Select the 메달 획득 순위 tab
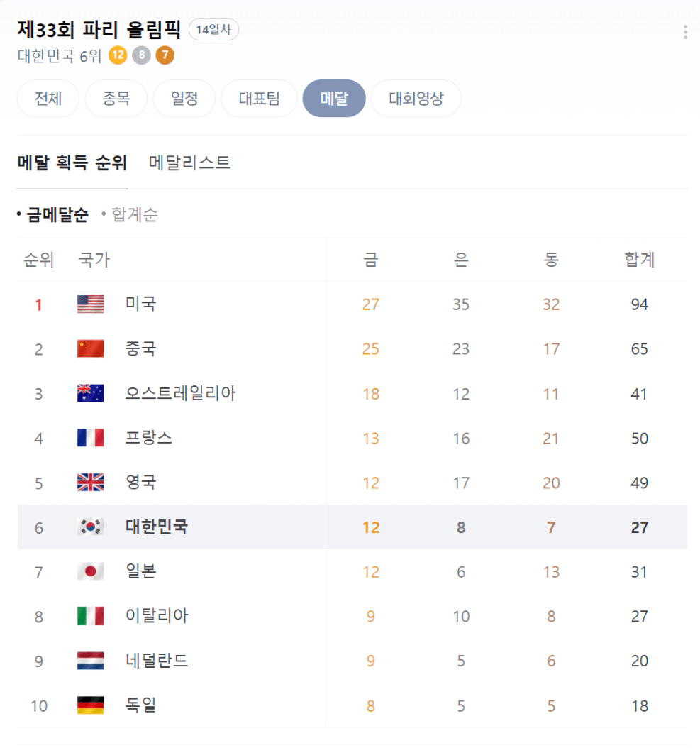The height and width of the screenshot is (748, 700). click(72, 163)
